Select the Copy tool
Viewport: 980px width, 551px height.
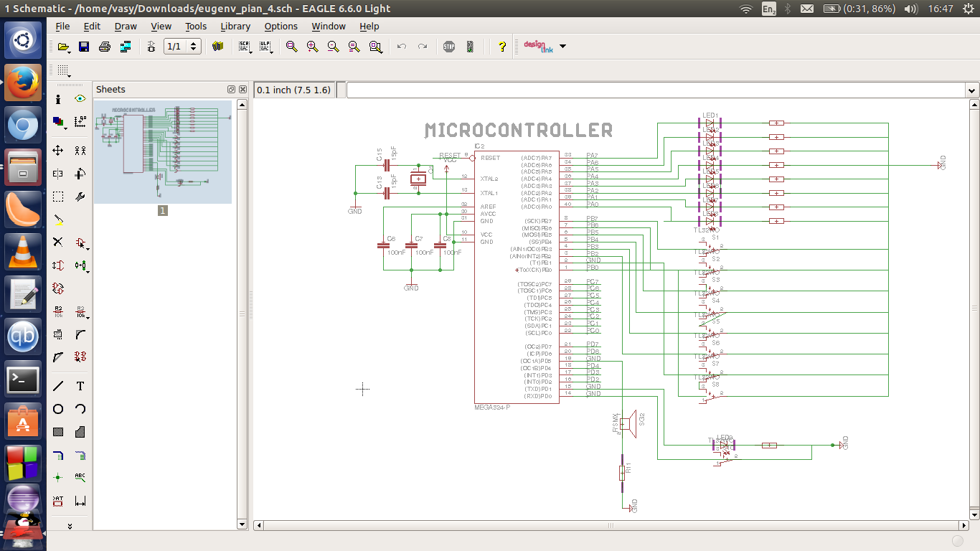80,151
